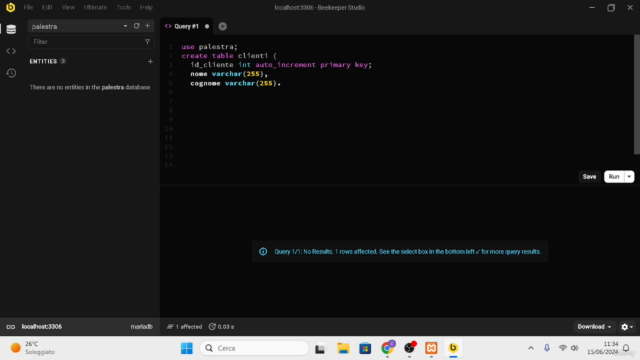Open XAMPP from the taskbar
The image size is (640, 360).
coord(431,348)
